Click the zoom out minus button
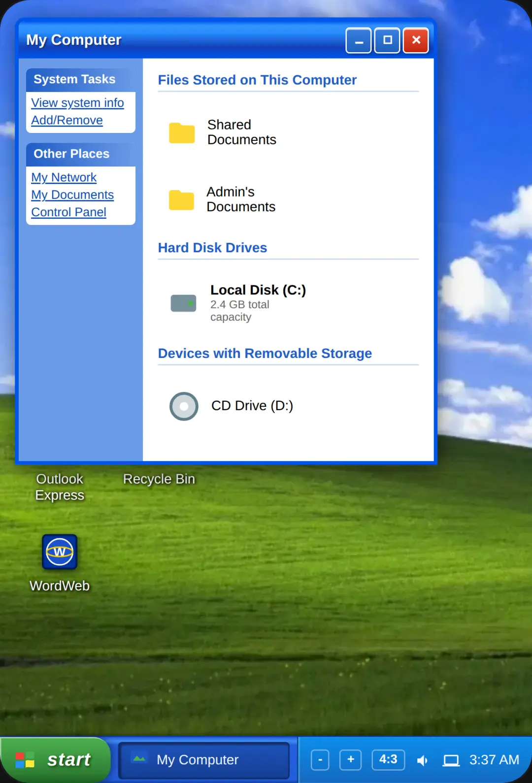This screenshot has width=532, height=783. click(320, 760)
